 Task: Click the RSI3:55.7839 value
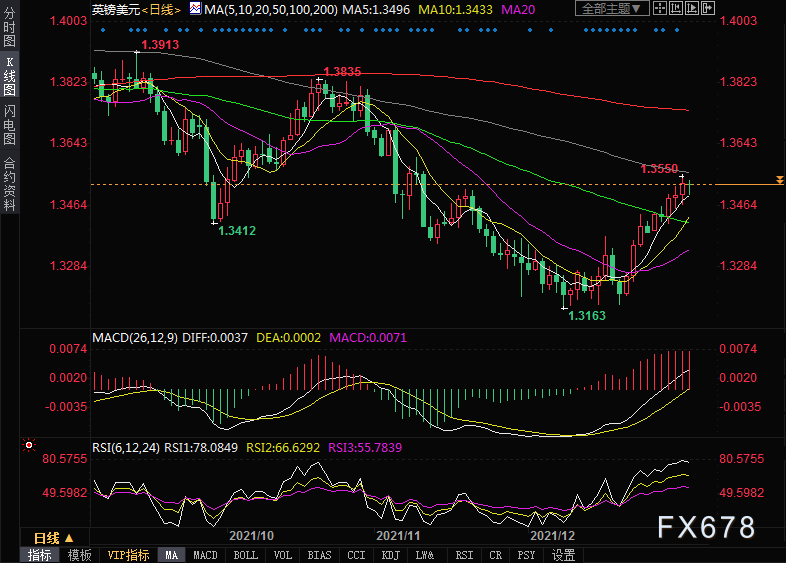point(365,447)
